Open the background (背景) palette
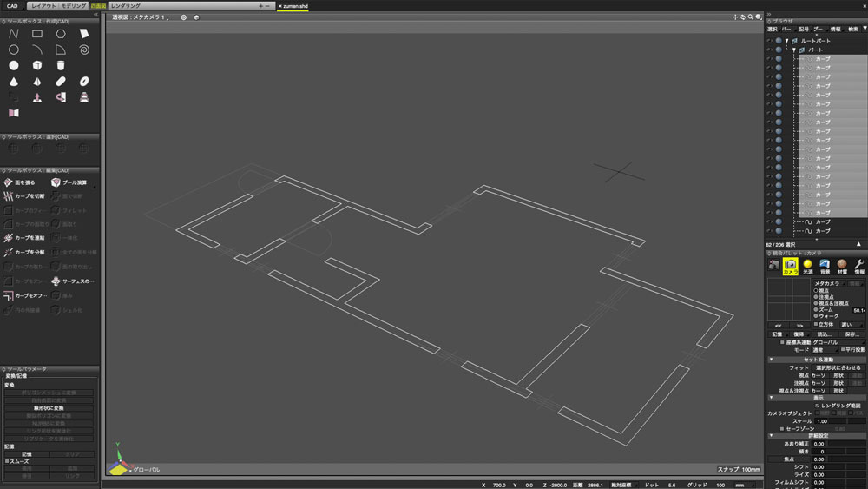The height and width of the screenshot is (489, 868). click(825, 267)
